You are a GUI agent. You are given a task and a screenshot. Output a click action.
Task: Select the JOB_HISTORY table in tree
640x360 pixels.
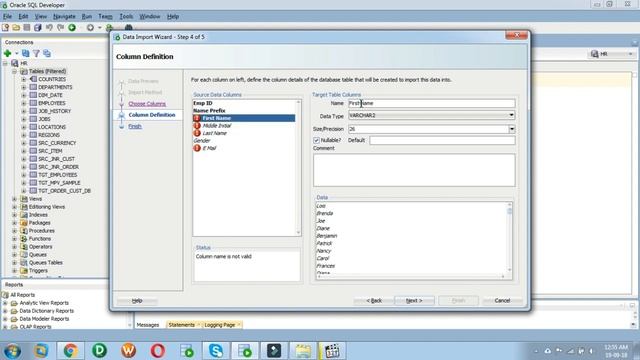[x=54, y=111]
